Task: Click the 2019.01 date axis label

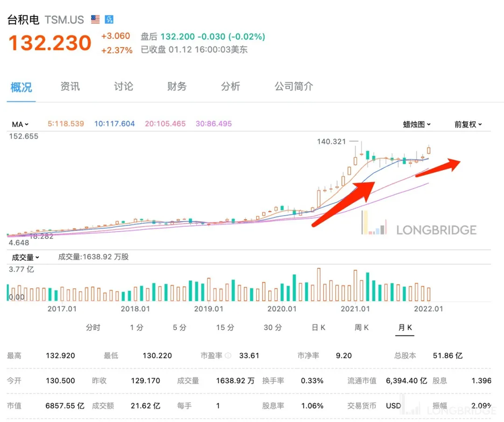Action: pos(208,309)
